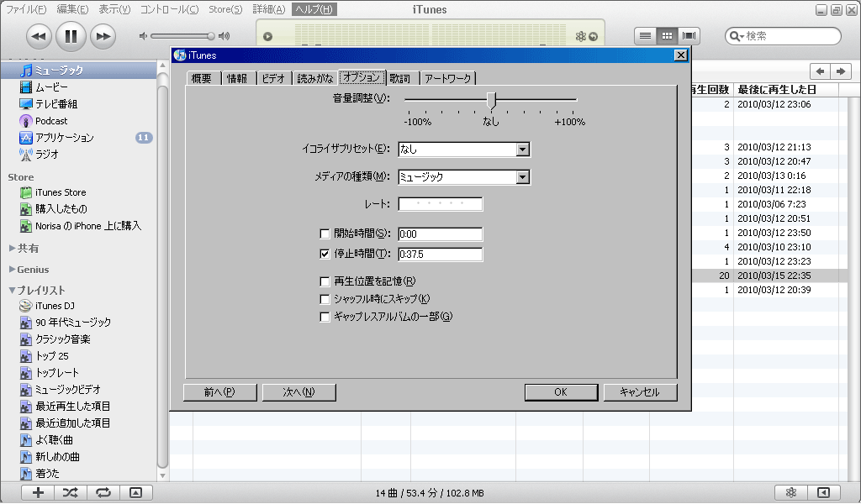861x504 pixels.
Task: Click the high volume speaker icon
Action: pyautogui.click(x=224, y=36)
